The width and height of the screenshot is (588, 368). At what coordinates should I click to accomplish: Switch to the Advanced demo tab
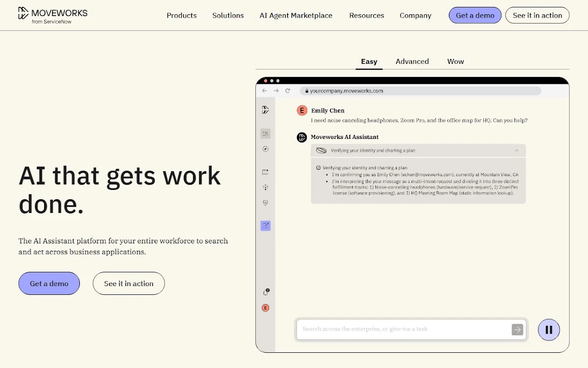pos(412,61)
